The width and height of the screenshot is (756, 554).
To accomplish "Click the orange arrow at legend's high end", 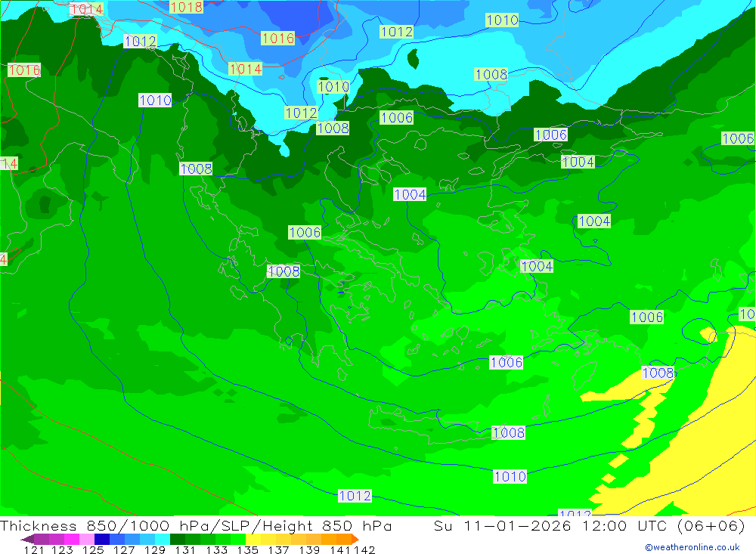I will coord(355,539).
